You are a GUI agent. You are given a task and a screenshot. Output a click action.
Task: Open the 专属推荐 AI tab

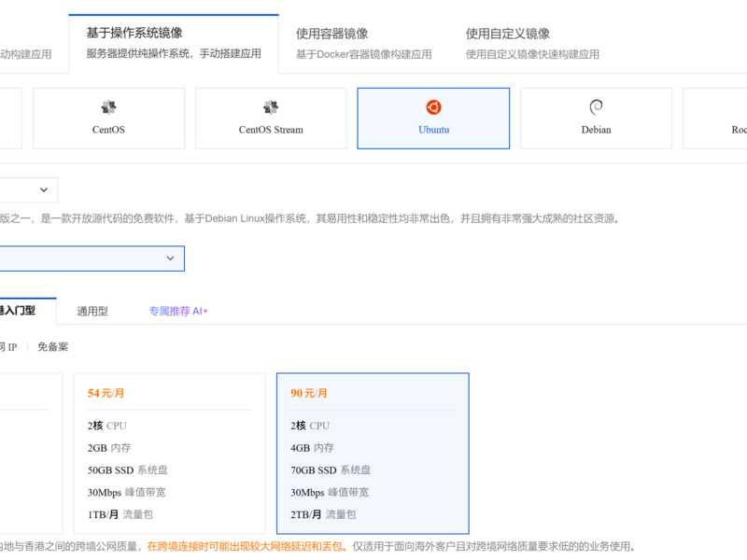pos(178,311)
